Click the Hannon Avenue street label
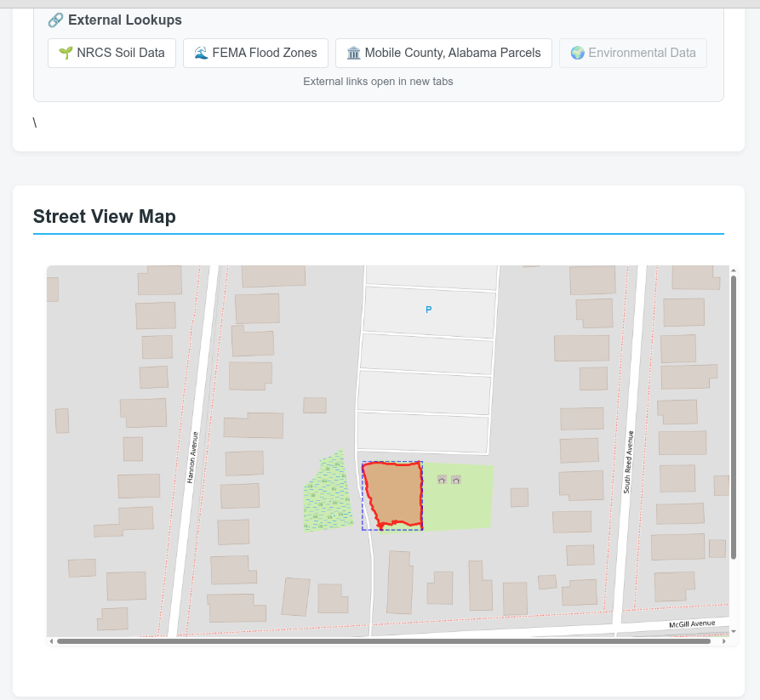 click(192, 458)
